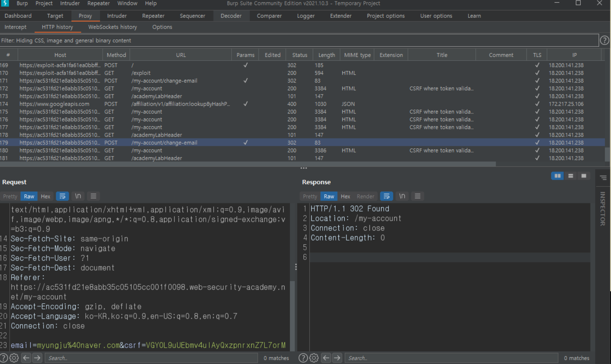Go to next match in Response search
The width and height of the screenshot is (611, 364).
(x=337, y=358)
